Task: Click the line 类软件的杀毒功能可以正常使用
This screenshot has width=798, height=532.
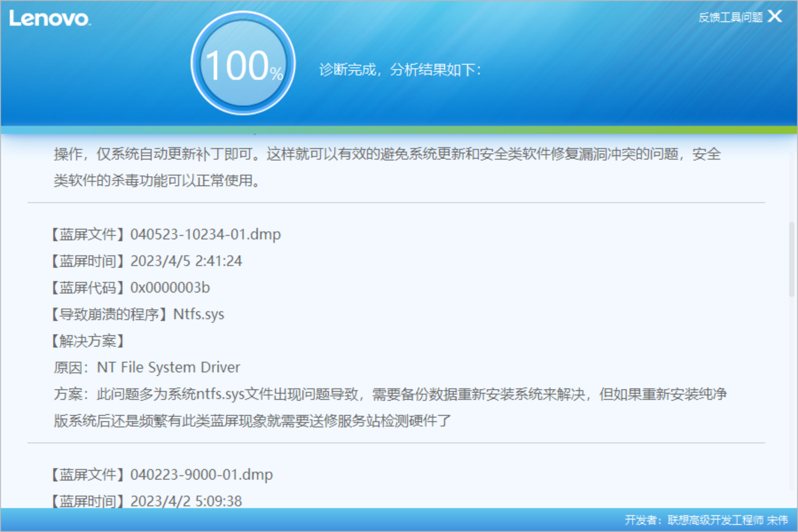Action: [157, 180]
